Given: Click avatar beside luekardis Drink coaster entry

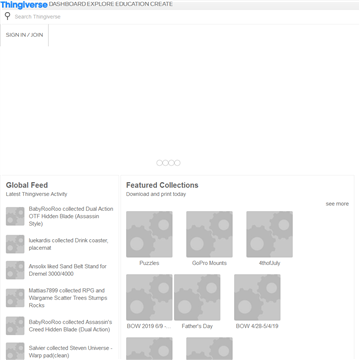Looking at the screenshot, I should click(15, 244).
